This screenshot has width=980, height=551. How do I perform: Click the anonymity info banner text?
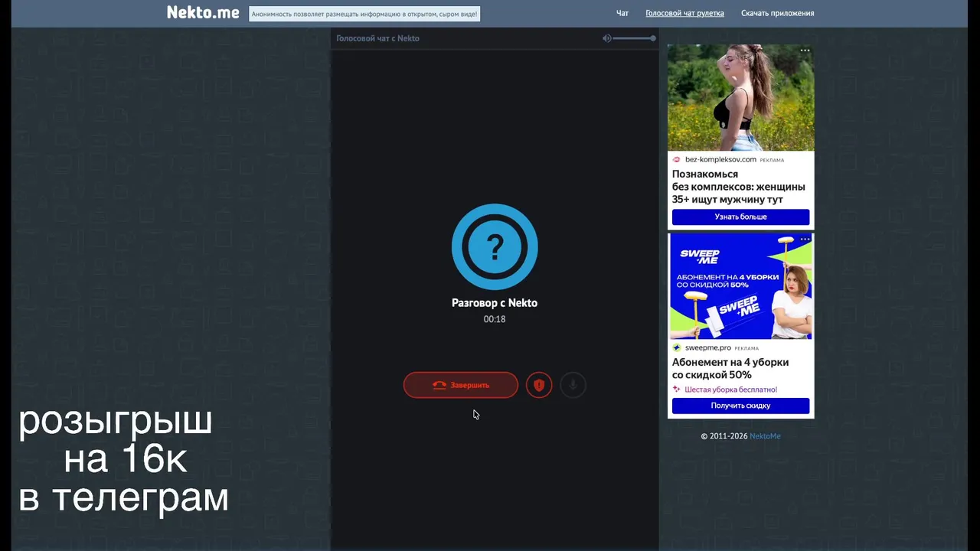click(364, 14)
